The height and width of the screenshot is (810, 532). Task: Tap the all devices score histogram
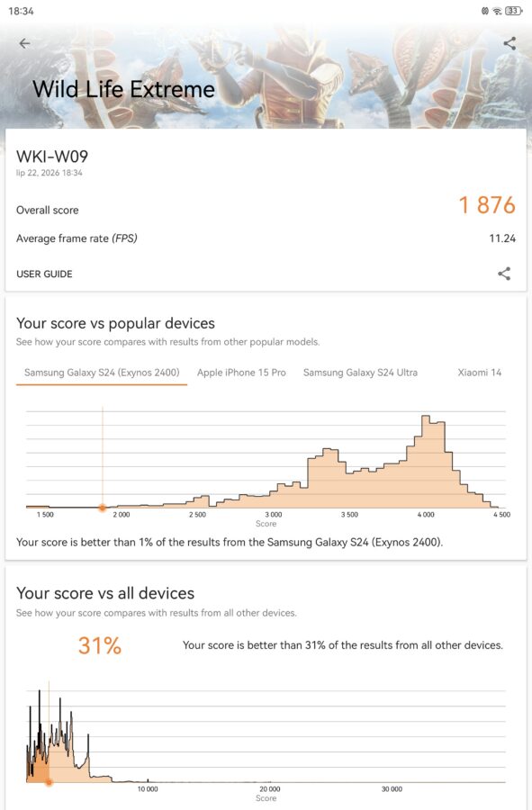pos(266,736)
